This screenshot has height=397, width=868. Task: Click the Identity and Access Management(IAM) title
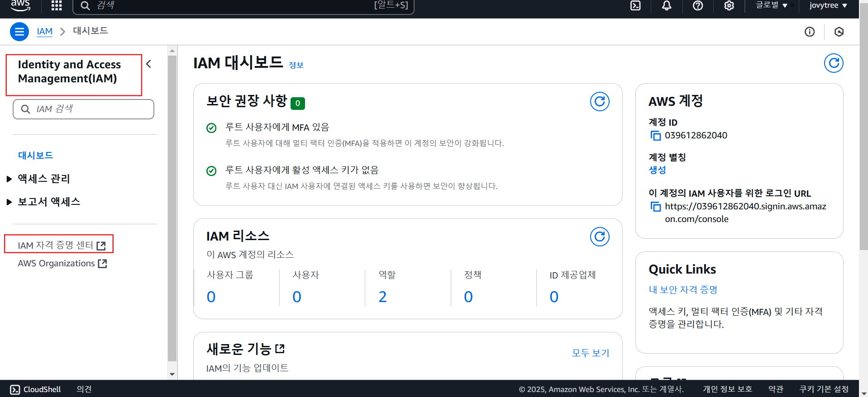69,71
